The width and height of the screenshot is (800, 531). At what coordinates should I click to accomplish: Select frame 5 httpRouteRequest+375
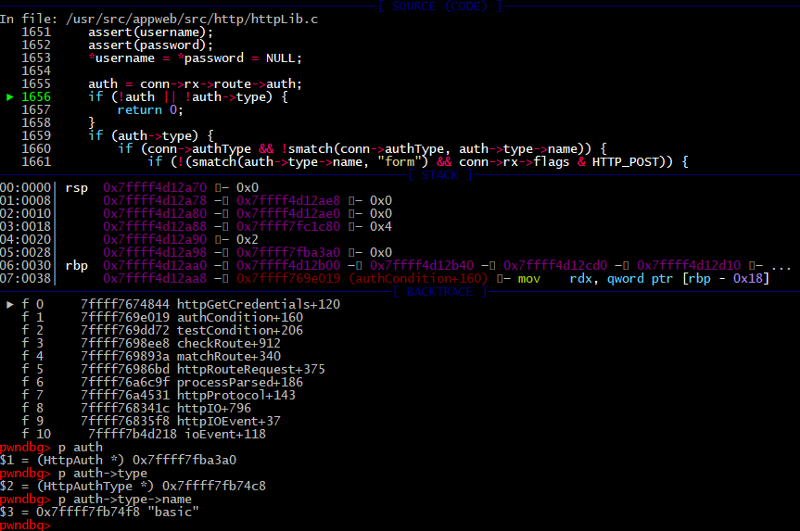(173, 370)
